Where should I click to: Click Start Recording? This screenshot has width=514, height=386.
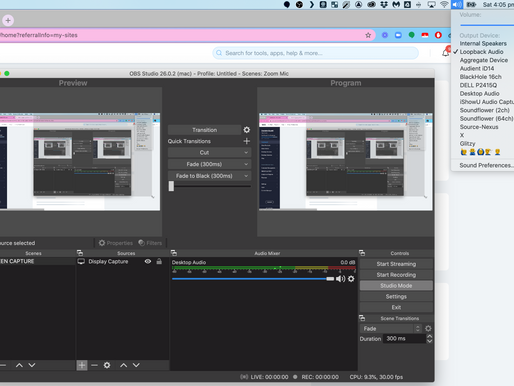pyautogui.click(x=396, y=275)
